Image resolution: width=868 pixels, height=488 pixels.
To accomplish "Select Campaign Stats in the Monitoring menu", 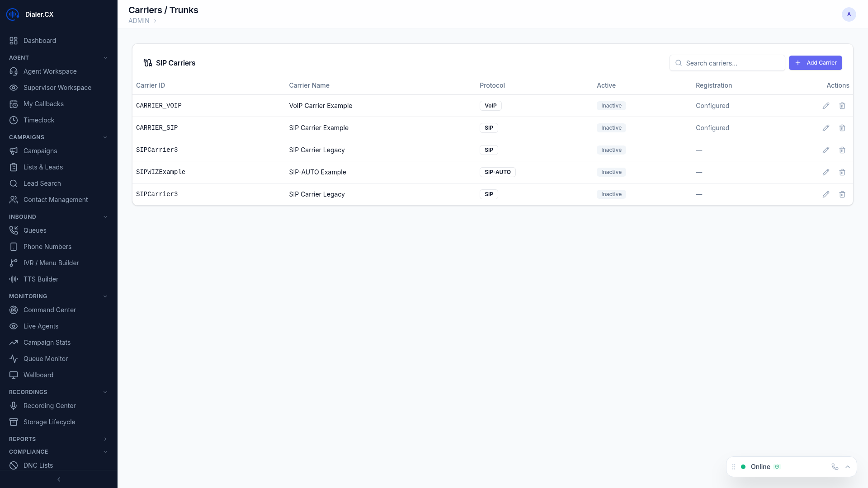I will [x=47, y=343].
